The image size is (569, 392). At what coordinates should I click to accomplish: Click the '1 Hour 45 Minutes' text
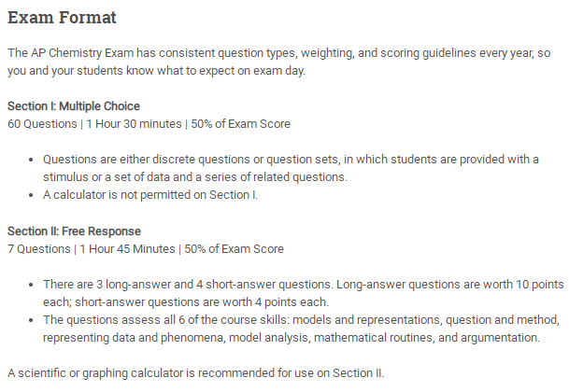tap(127, 249)
